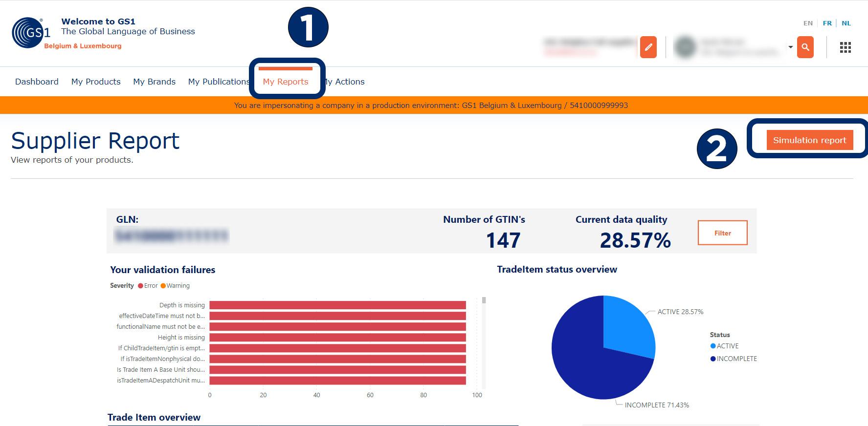Open the My Reports tab

pyautogui.click(x=286, y=82)
